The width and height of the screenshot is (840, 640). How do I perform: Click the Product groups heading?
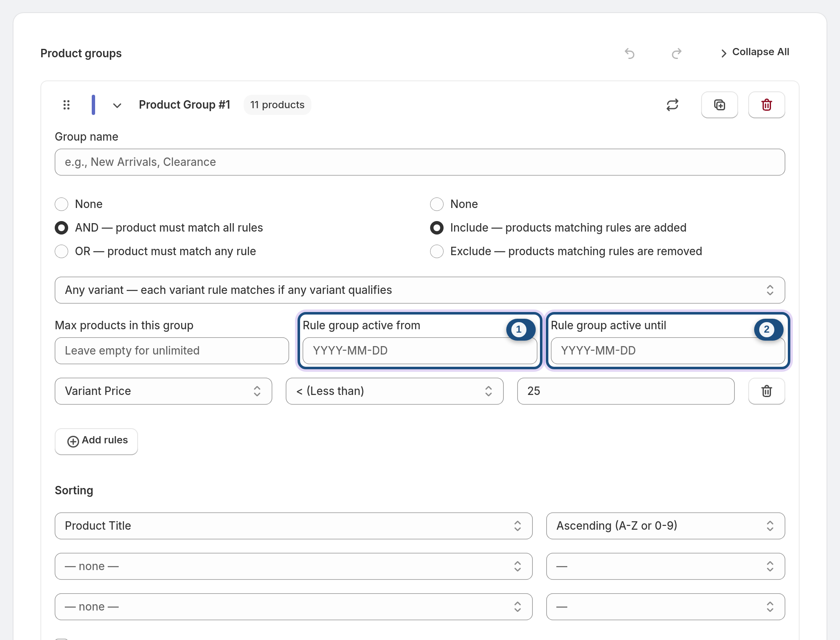click(81, 53)
